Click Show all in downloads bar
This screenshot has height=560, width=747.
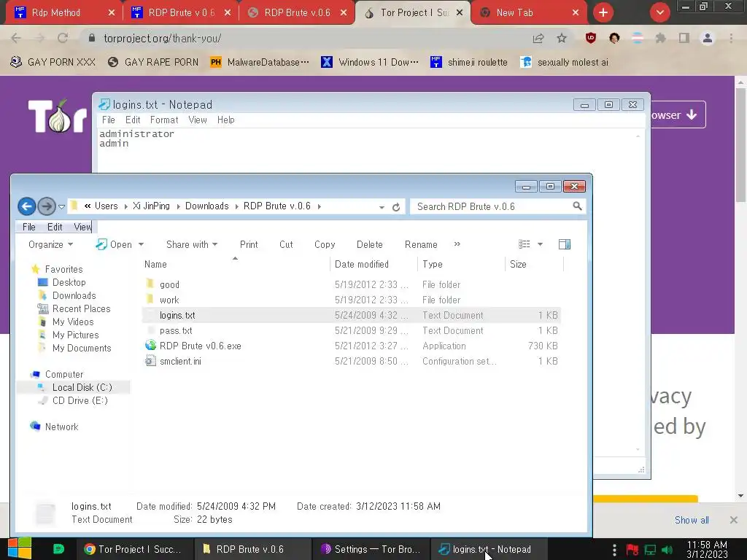click(692, 520)
